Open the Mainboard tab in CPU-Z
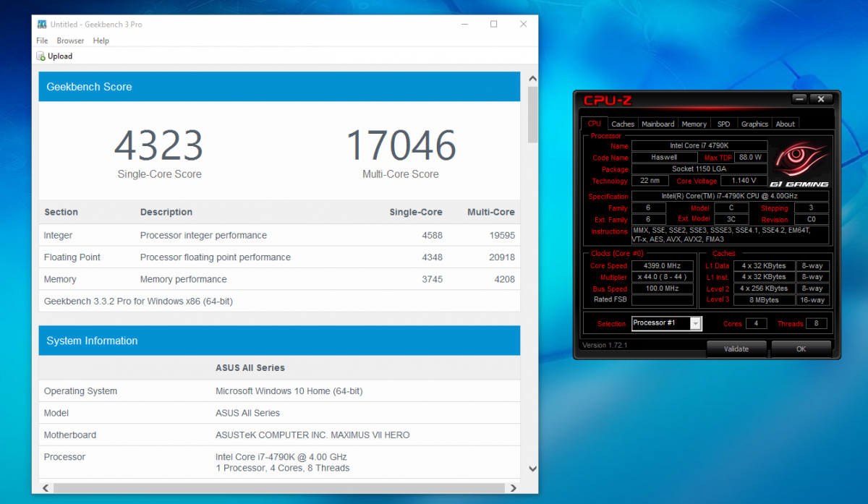This screenshot has height=504, width=868. tap(658, 124)
